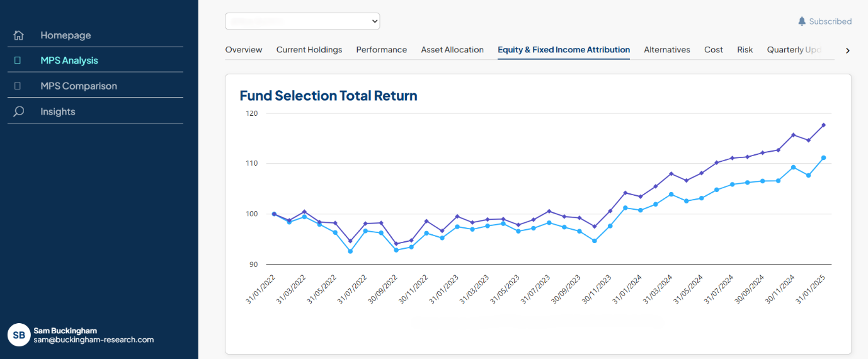
Task: Click the final purple data point for 31/01/2025
Action: [x=823, y=125]
